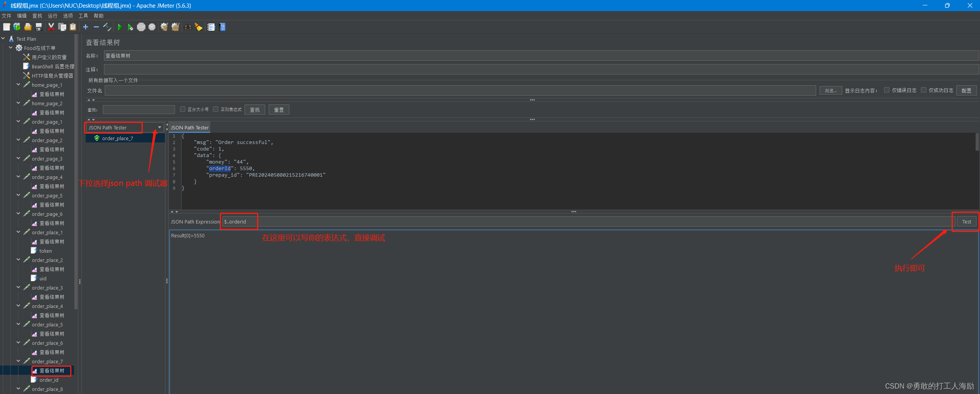Toggle the 正则表达式 checkbox
The height and width of the screenshot is (394, 980).
click(x=216, y=109)
